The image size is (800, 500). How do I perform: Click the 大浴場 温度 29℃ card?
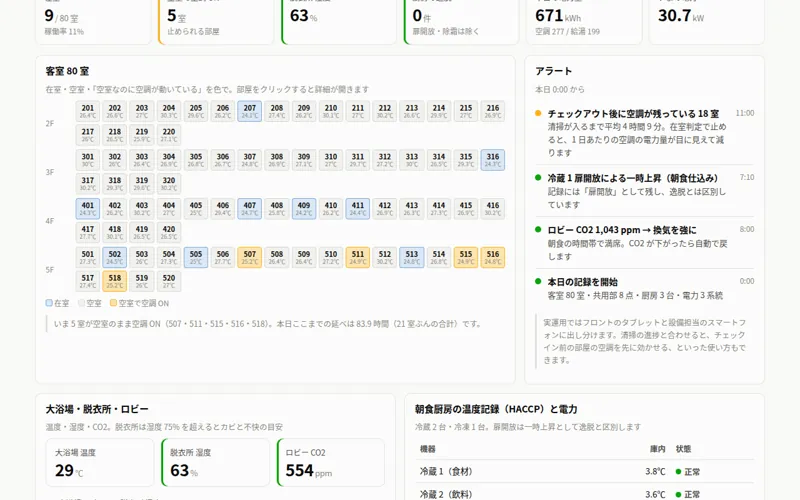[99, 462]
